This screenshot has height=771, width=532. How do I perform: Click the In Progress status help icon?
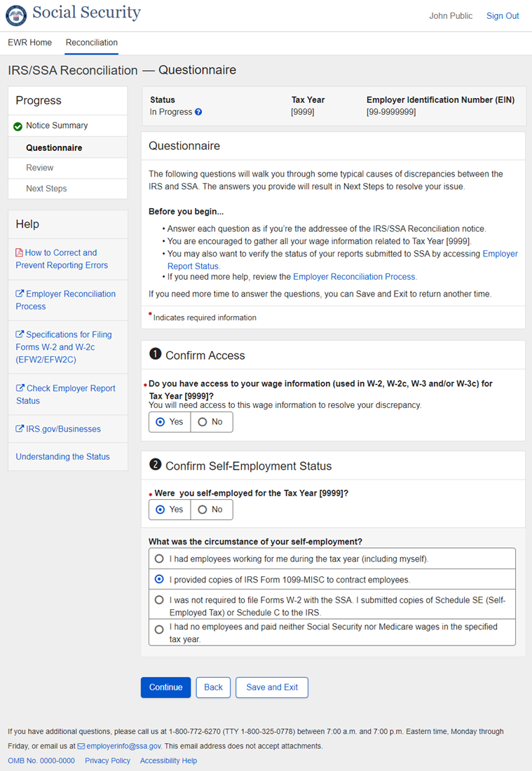click(x=198, y=112)
